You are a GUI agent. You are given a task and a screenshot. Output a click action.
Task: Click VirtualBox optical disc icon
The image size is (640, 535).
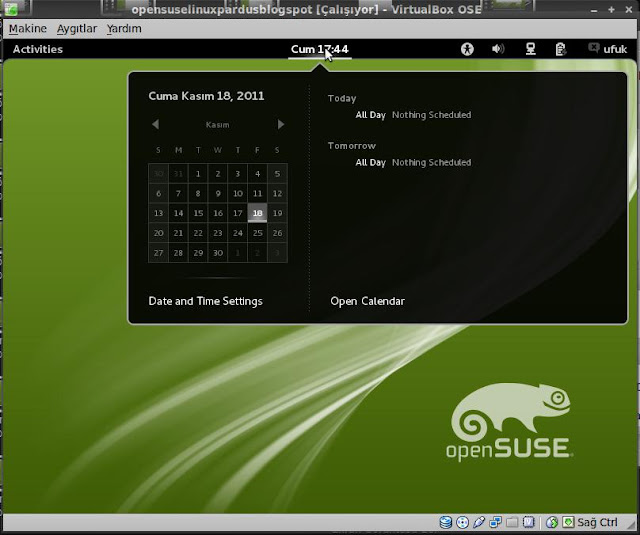tap(462, 522)
